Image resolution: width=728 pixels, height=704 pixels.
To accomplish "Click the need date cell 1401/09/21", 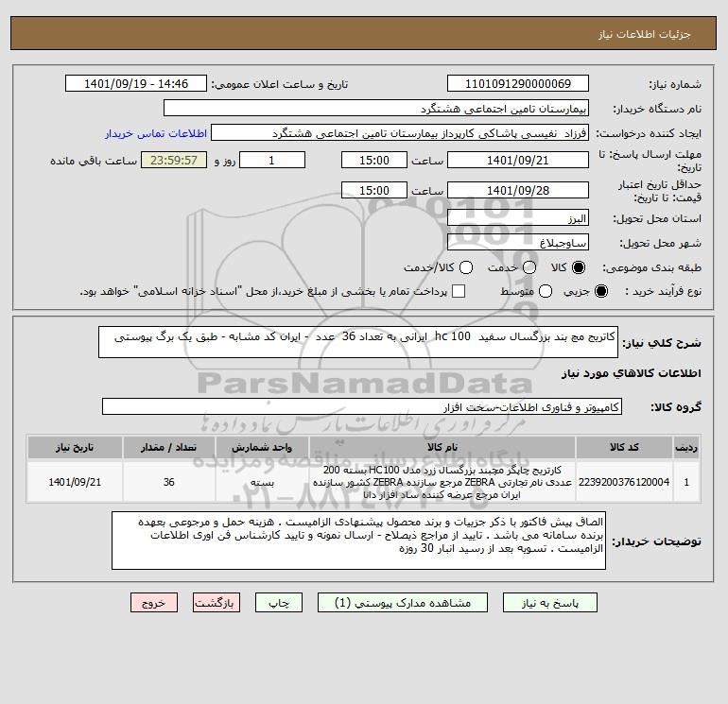I will click(75, 482).
